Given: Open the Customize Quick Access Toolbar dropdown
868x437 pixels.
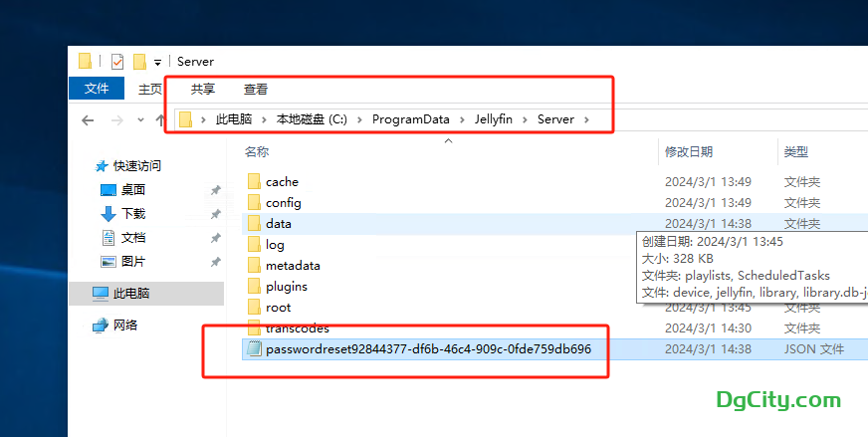Looking at the screenshot, I should (x=157, y=62).
